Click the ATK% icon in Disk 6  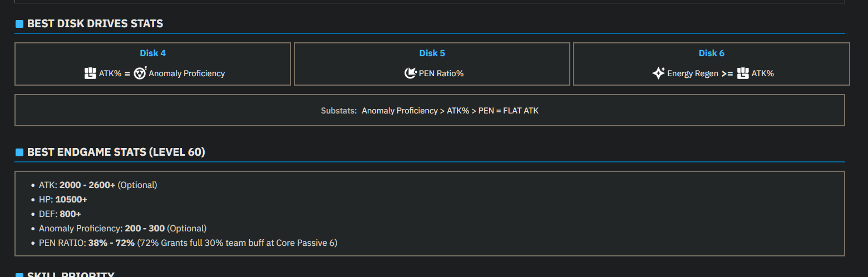pyautogui.click(x=743, y=73)
